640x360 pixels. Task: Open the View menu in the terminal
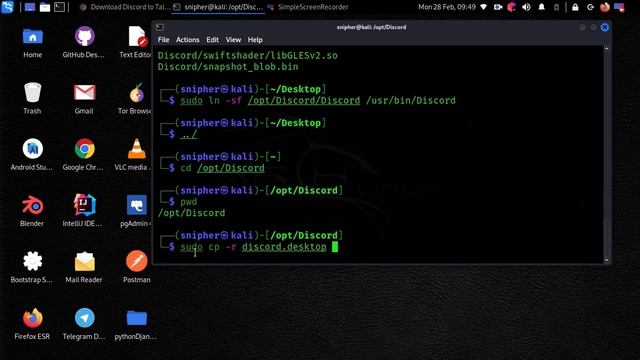coord(233,40)
